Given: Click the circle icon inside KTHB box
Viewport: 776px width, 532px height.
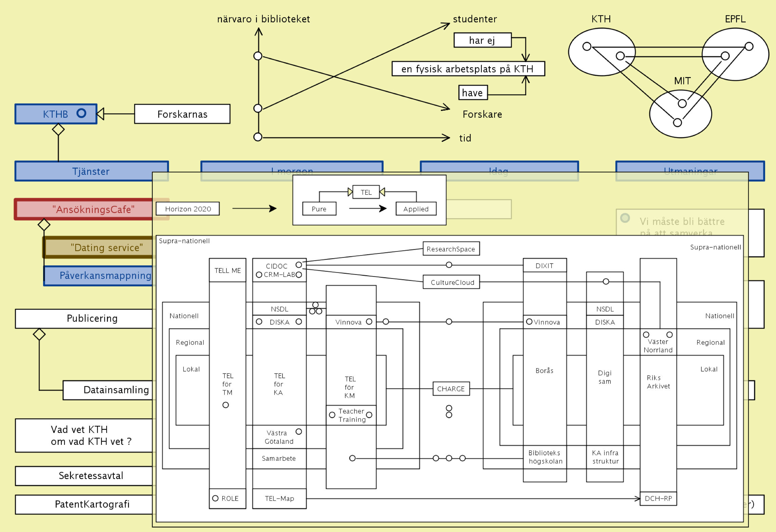Looking at the screenshot, I should click(81, 113).
